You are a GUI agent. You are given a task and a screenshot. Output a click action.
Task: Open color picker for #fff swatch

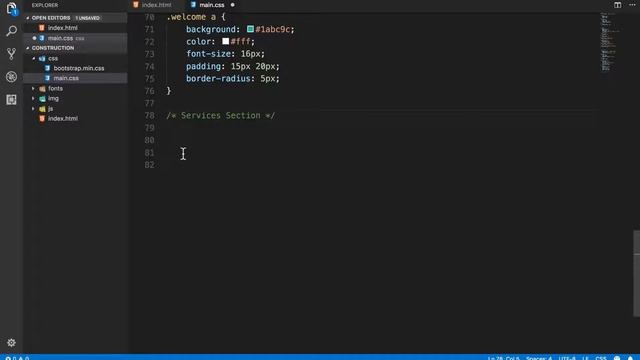coord(225,41)
